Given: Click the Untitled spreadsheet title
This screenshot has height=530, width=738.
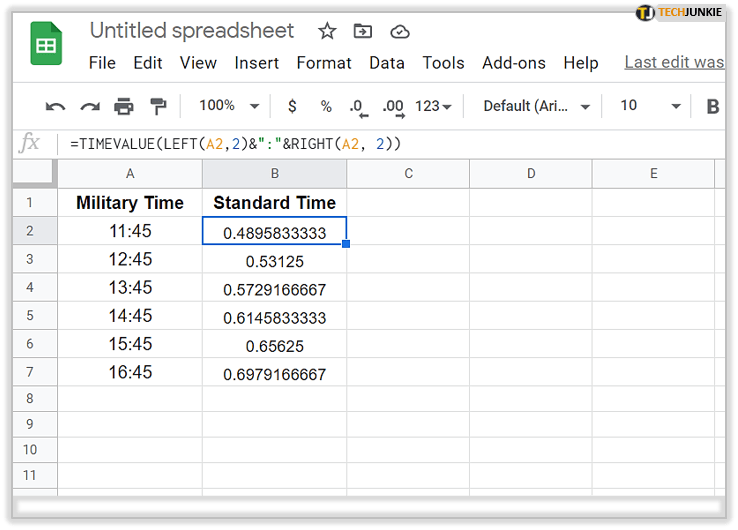Looking at the screenshot, I should (192, 31).
